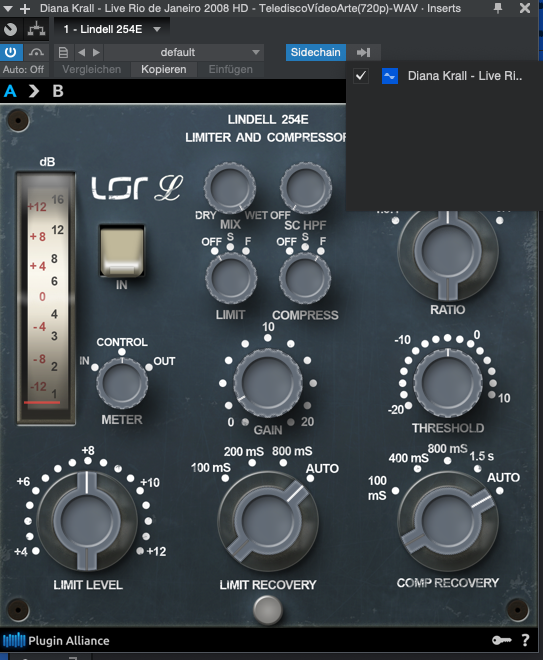Toggle the Sidechain button
543x660 pixels.
coord(316,52)
